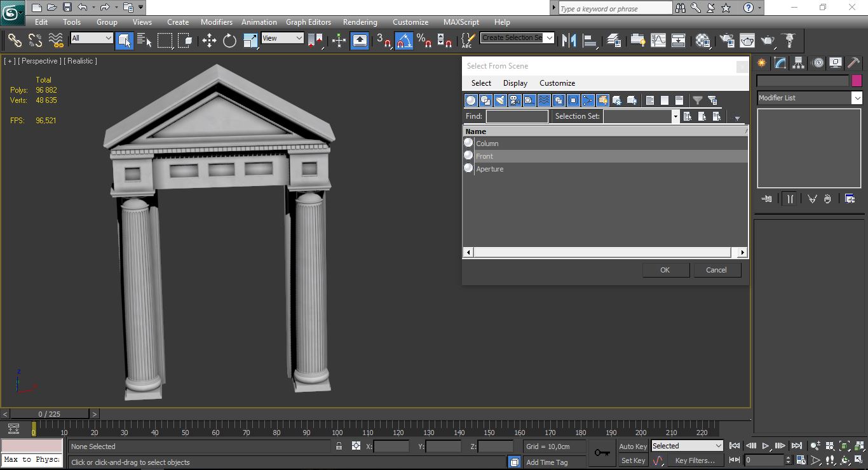Click the Unlink Selection tool
The width and height of the screenshot is (868, 470).
pos(36,41)
